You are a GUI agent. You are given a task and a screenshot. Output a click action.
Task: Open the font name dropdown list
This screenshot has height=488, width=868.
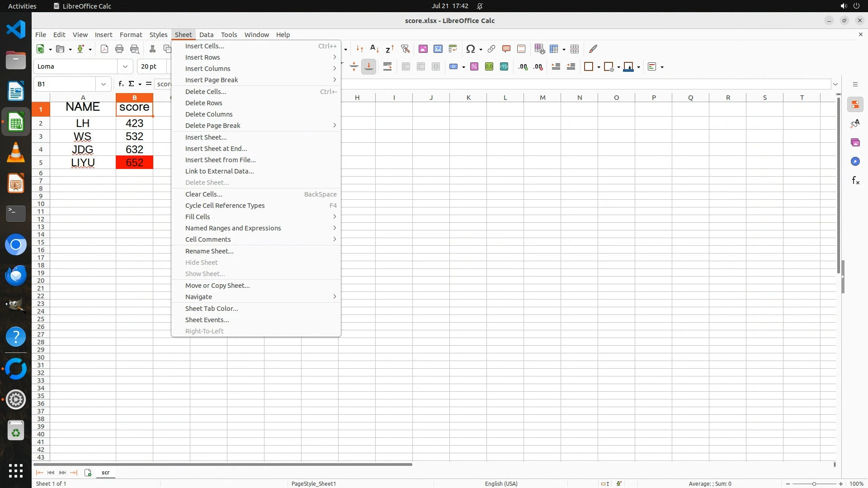[125, 66]
